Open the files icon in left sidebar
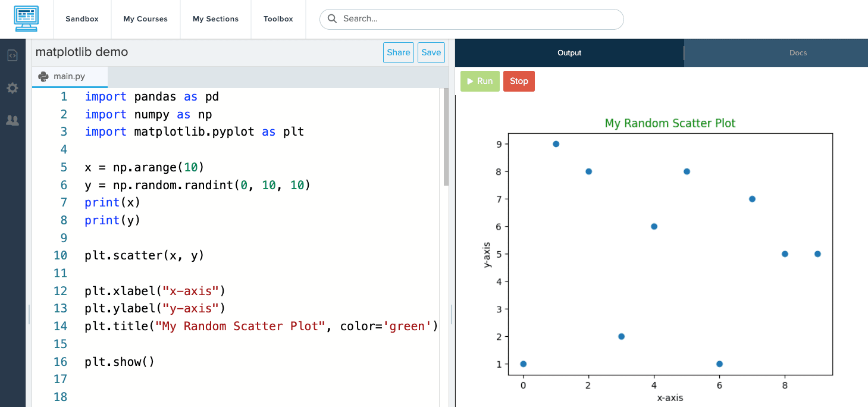 click(x=12, y=55)
